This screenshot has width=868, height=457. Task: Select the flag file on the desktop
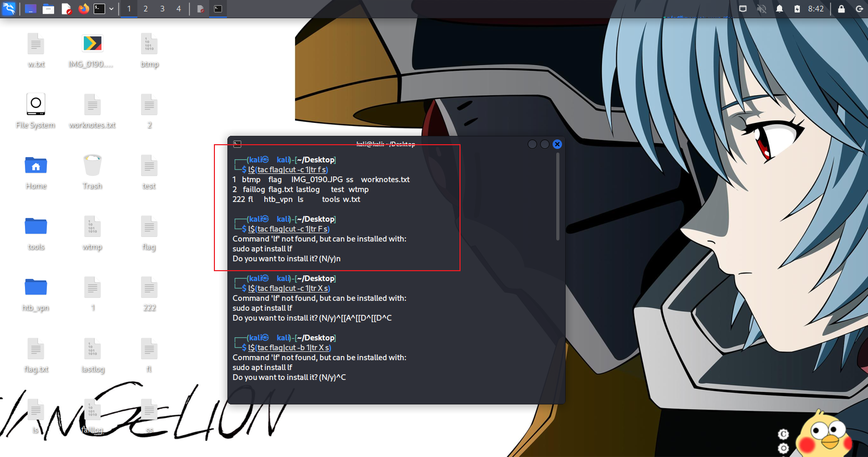coord(149,233)
